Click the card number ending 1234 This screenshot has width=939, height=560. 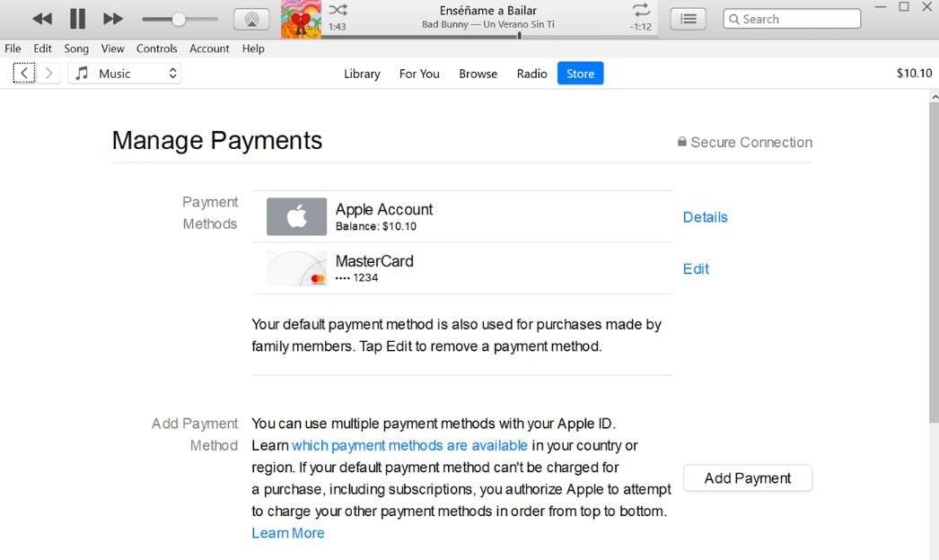357,278
